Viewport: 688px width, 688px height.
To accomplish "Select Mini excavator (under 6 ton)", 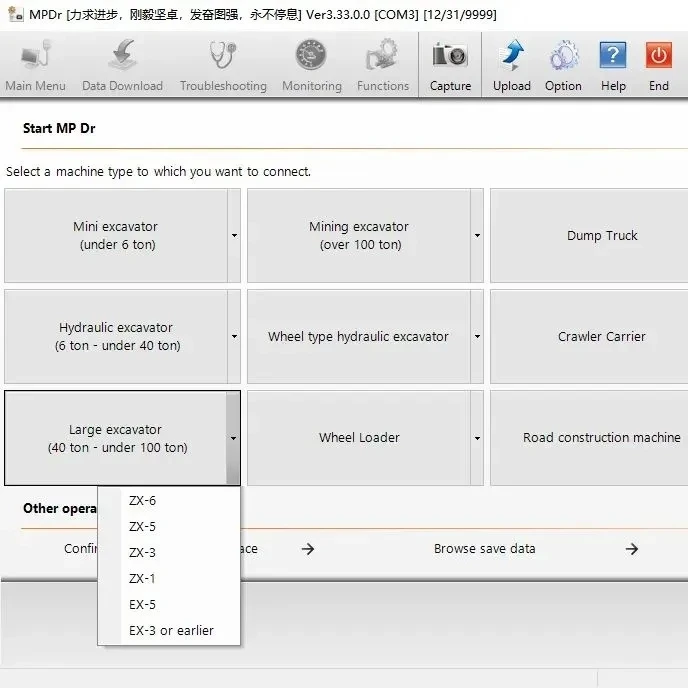I will coord(116,236).
